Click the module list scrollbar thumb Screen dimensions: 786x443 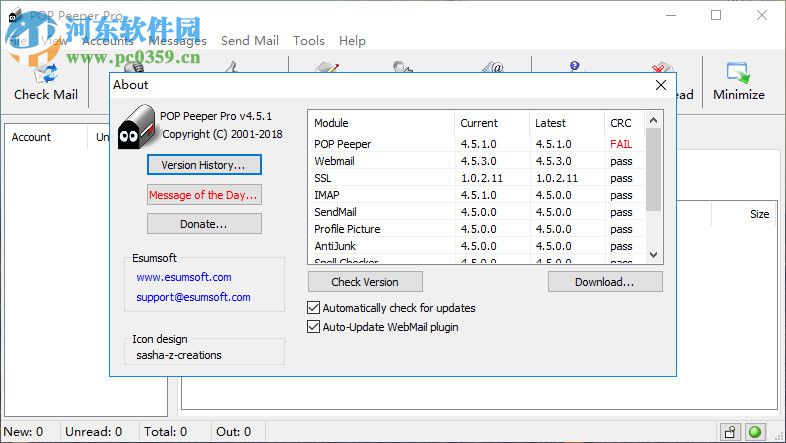coord(653,169)
